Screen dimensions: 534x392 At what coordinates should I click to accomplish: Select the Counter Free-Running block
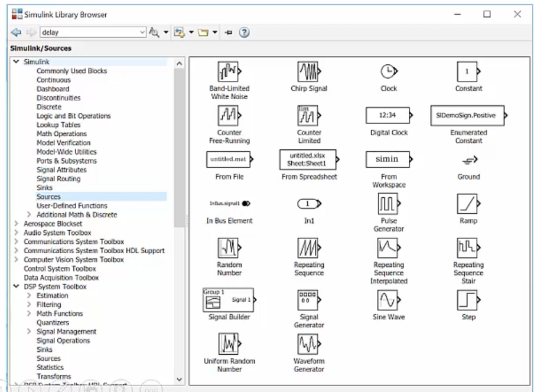230,116
